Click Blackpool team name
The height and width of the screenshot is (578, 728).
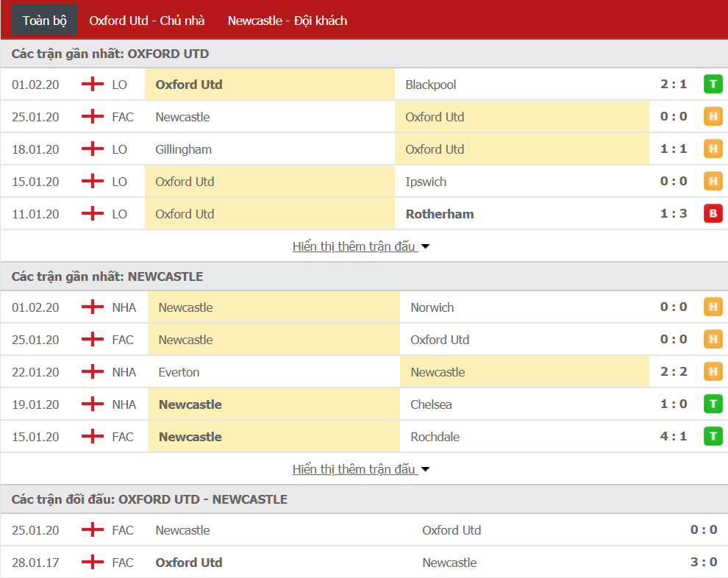pyautogui.click(x=430, y=85)
